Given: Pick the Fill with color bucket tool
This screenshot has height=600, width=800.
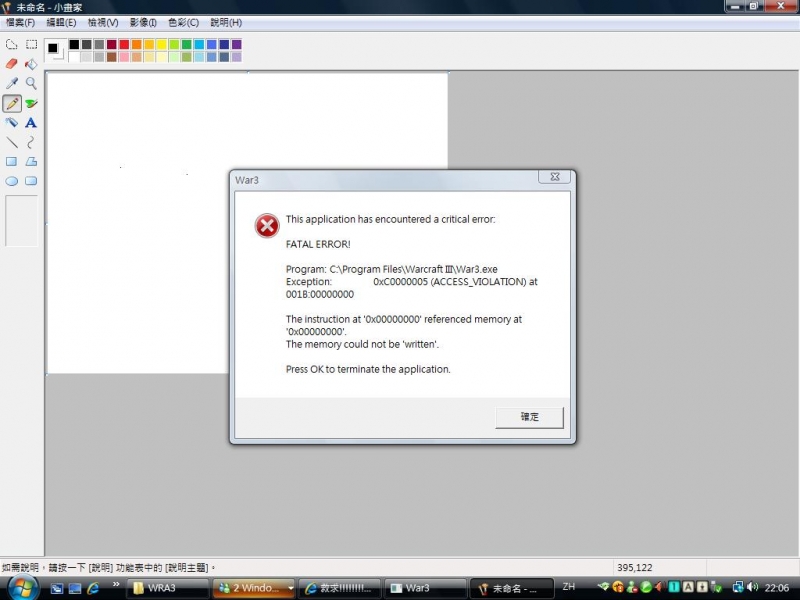Looking at the screenshot, I should click(31, 64).
